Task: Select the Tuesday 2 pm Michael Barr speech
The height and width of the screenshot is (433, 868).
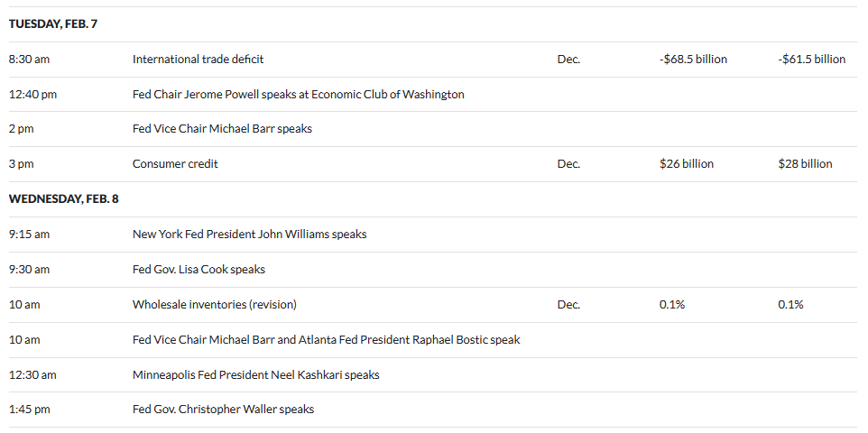Action: pos(222,129)
